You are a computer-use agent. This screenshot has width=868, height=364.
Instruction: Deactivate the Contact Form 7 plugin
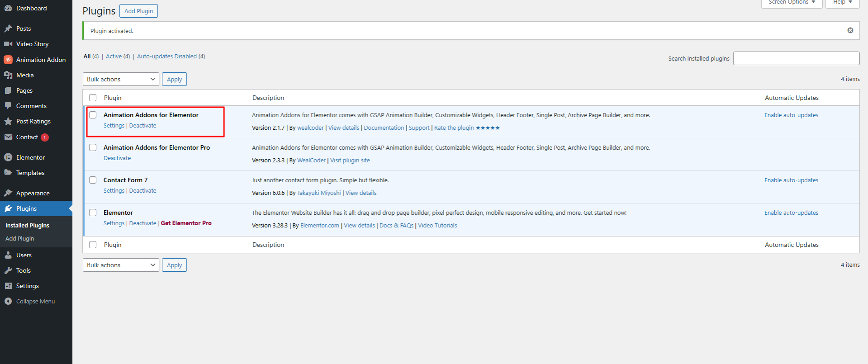click(143, 191)
